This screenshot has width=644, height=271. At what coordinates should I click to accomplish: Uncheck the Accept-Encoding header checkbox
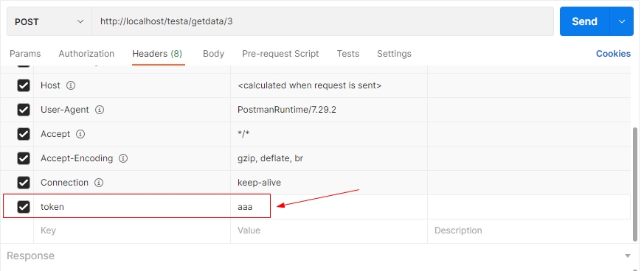24,158
